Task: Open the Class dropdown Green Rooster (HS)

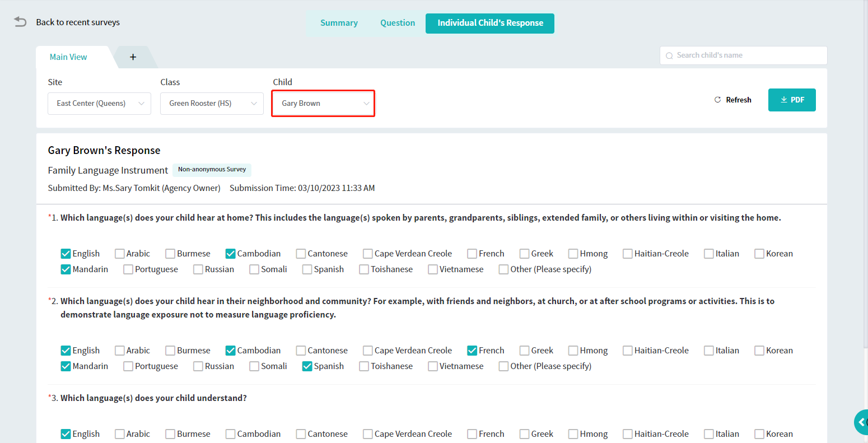Action: [212, 104]
